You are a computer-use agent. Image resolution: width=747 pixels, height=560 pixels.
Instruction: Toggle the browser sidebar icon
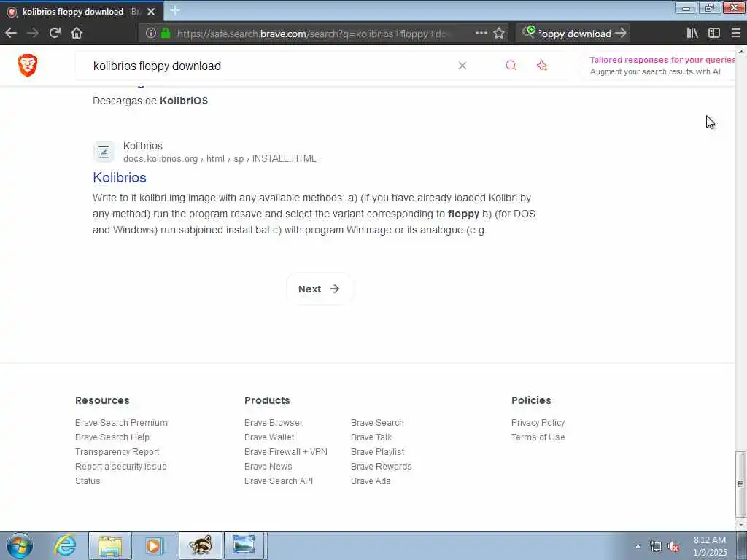click(x=713, y=33)
